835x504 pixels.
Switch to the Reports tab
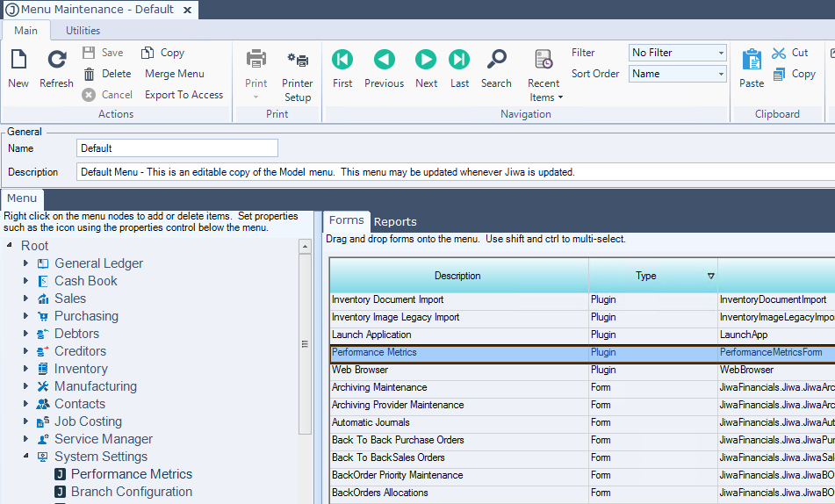(395, 221)
